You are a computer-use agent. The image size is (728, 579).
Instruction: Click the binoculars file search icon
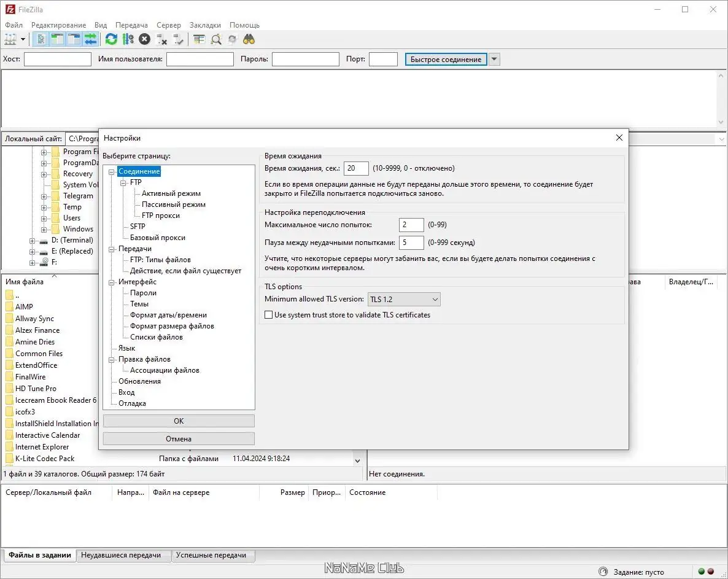pos(249,39)
